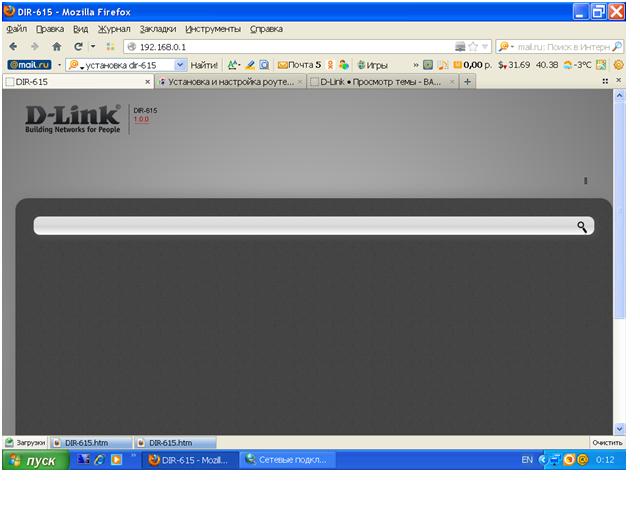Click the page zoom magnifier toolbar icon
The width and height of the screenshot is (640, 512).
click(264, 65)
